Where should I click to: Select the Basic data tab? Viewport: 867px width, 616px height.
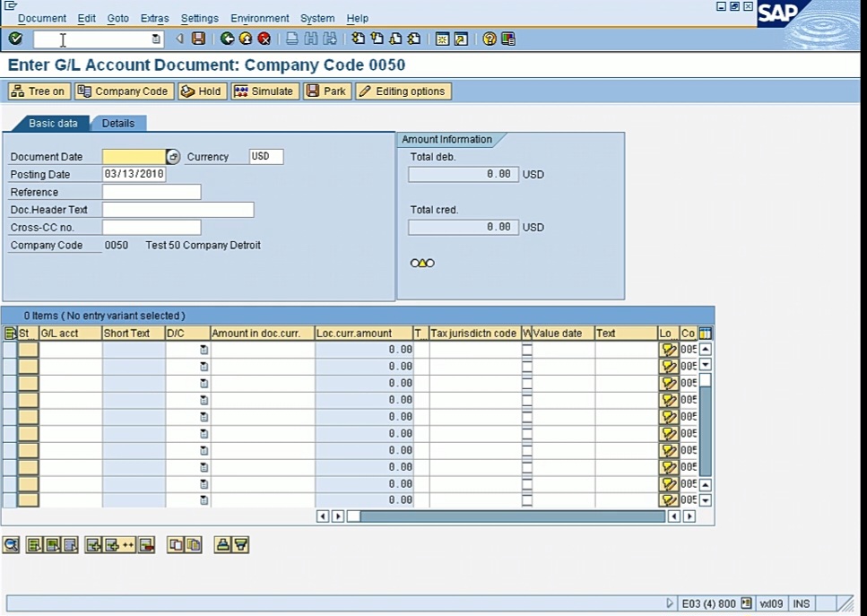[x=53, y=124]
